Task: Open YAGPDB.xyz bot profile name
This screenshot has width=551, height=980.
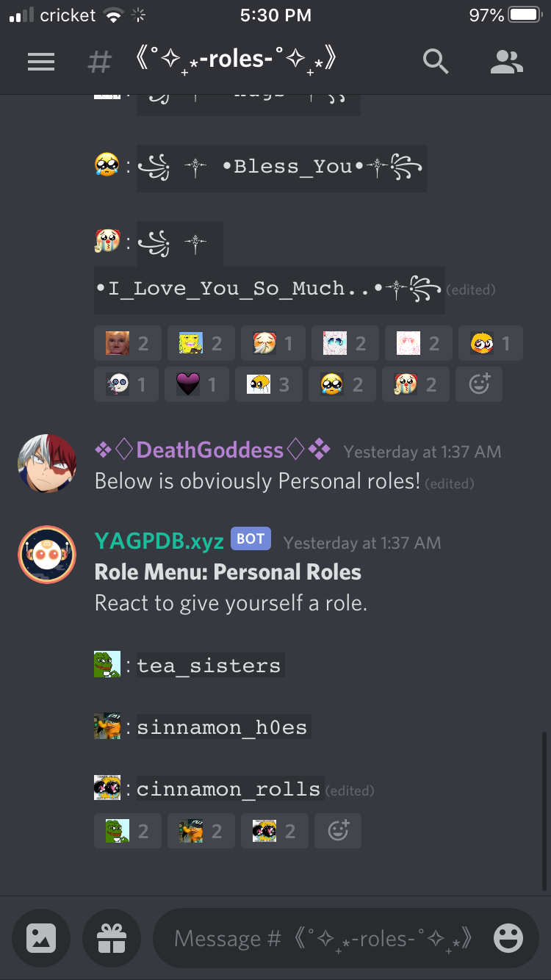Action: 159,541
